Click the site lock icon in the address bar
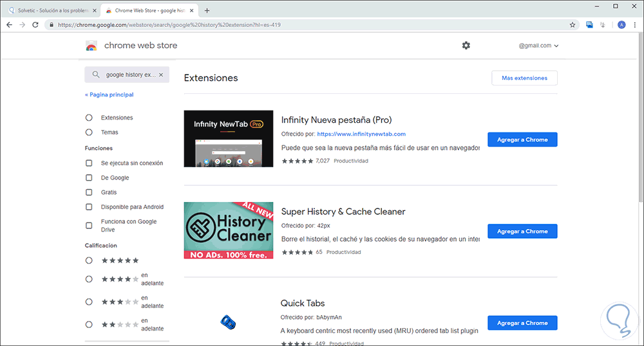This screenshot has height=346, width=644. click(x=52, y=24)
